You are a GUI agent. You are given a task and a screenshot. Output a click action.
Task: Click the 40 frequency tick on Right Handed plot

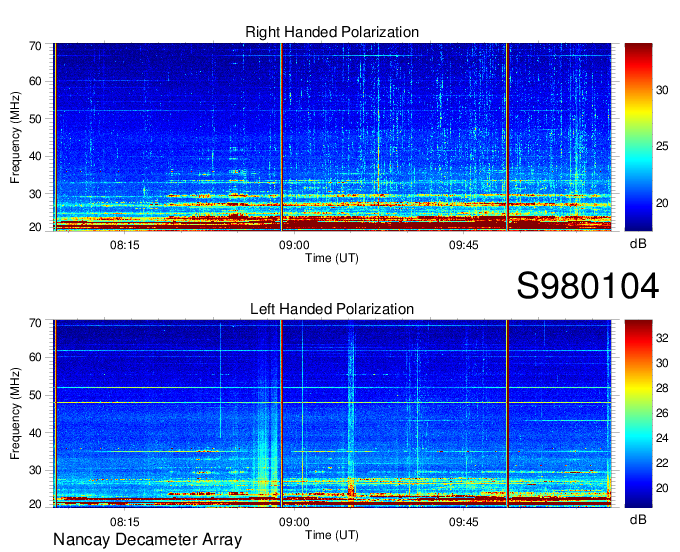[35, 156]
